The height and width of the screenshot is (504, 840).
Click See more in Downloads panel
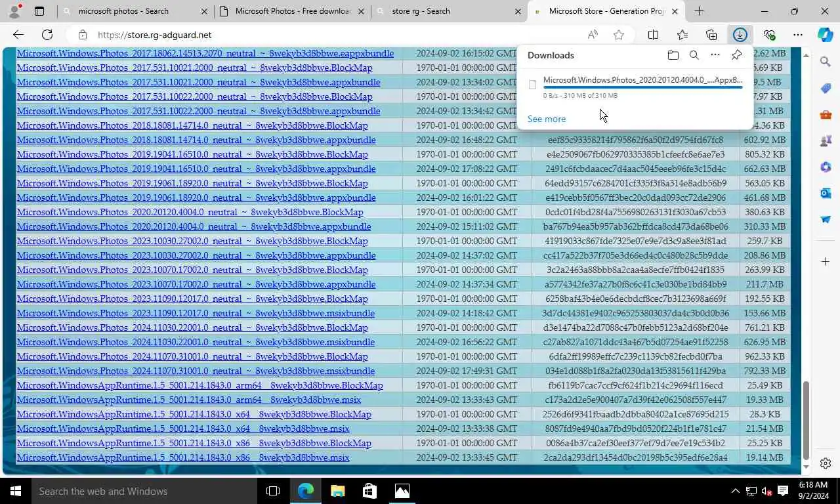pyautogui.click(x=547, y=119)
